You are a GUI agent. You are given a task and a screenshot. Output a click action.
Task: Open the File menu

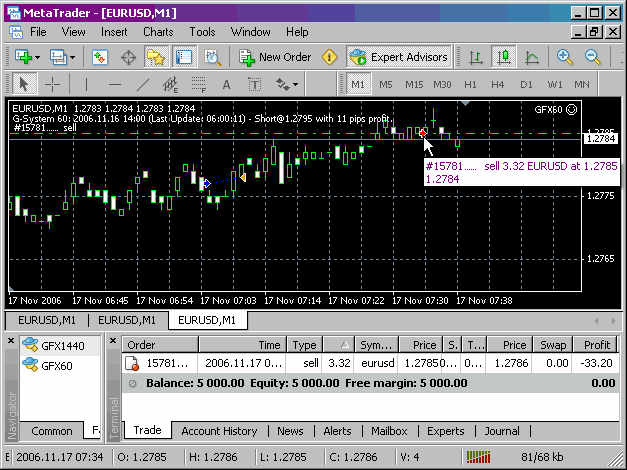(x=38, y=32)
